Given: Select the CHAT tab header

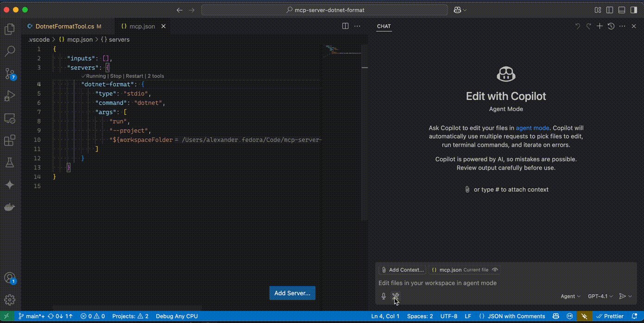Looking at the screenshot, I should pyautogui.click(x=384, y=26).
